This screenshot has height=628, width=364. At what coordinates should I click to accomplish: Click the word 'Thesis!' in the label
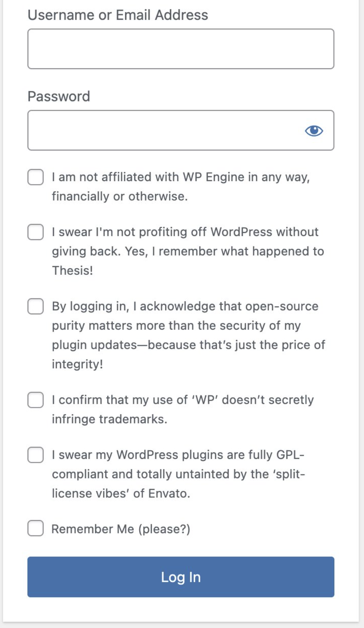tap(72, 270)
